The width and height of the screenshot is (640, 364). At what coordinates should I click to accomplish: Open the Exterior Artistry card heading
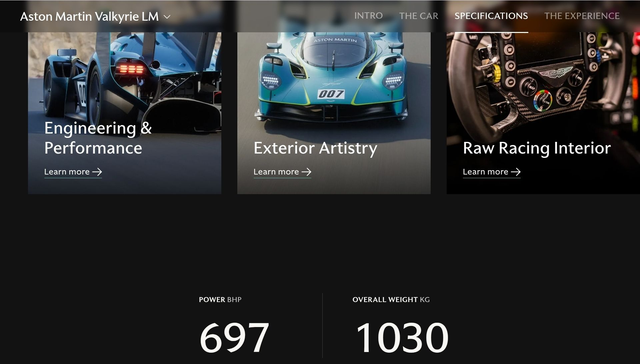click(315, 148)
